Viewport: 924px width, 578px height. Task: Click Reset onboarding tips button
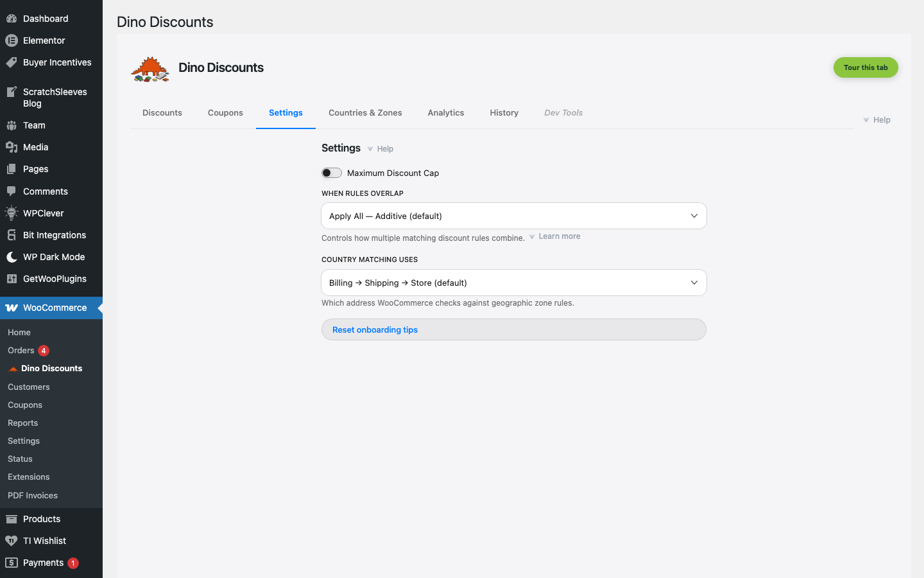pyautogui.click(x=514, y=329)
